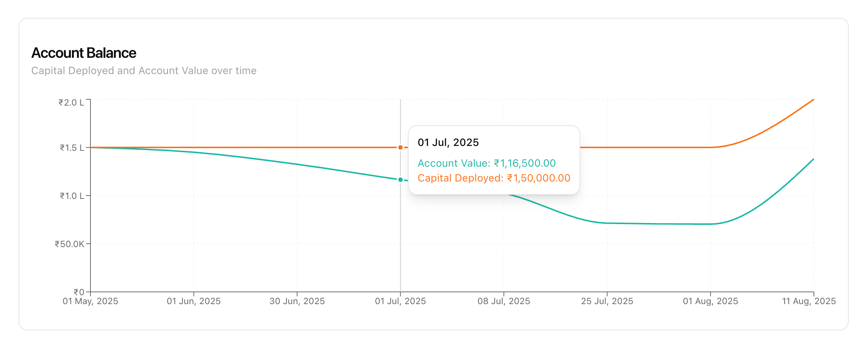Screen dimensions: 868x343
Task: Click the tooltip date 01 Jul, 2025
Action: tap(448, 143)
